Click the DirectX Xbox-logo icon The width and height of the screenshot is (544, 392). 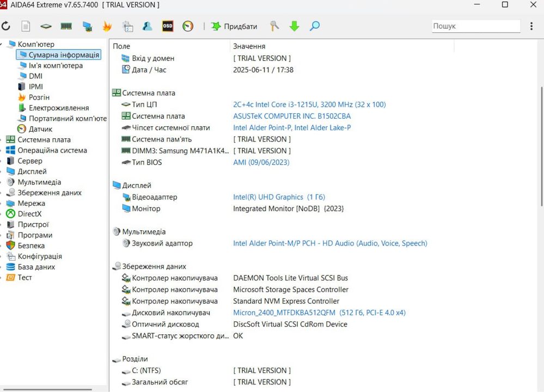tap(11, 214)
